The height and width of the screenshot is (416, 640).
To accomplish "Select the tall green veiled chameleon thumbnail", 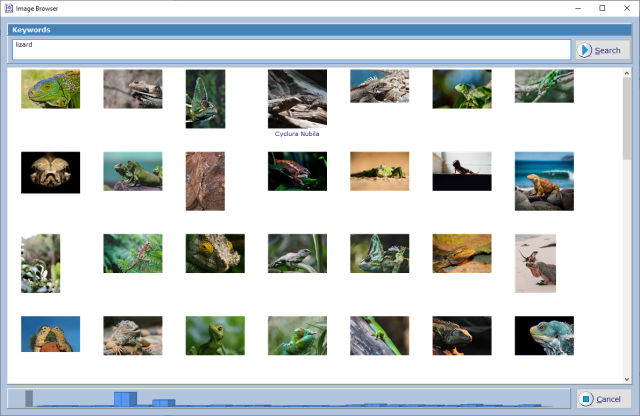I will point(205,99).
